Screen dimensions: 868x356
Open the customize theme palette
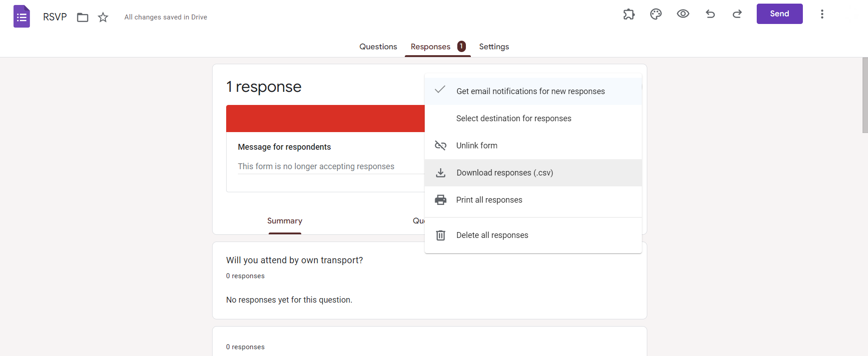[656, 14]
